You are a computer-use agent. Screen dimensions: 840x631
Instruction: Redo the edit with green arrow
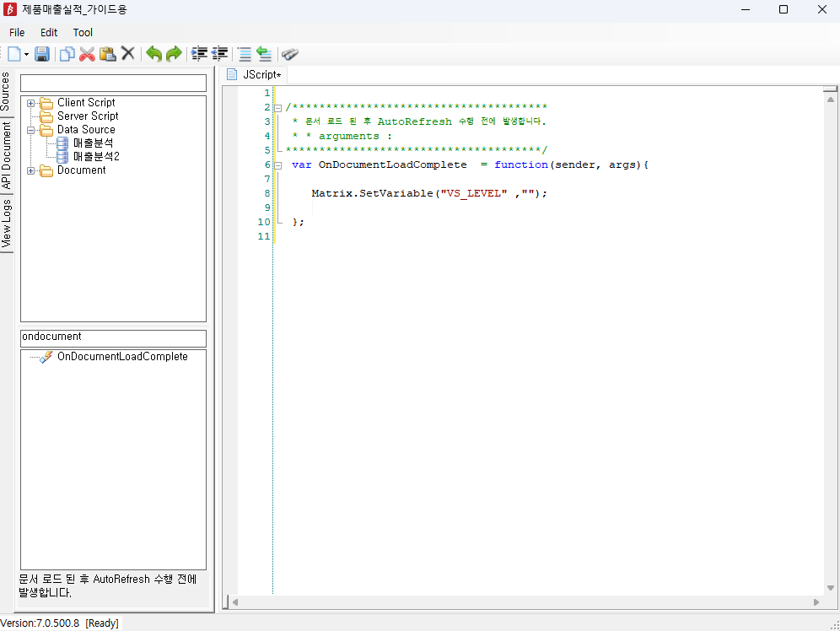tap(174, 54)
